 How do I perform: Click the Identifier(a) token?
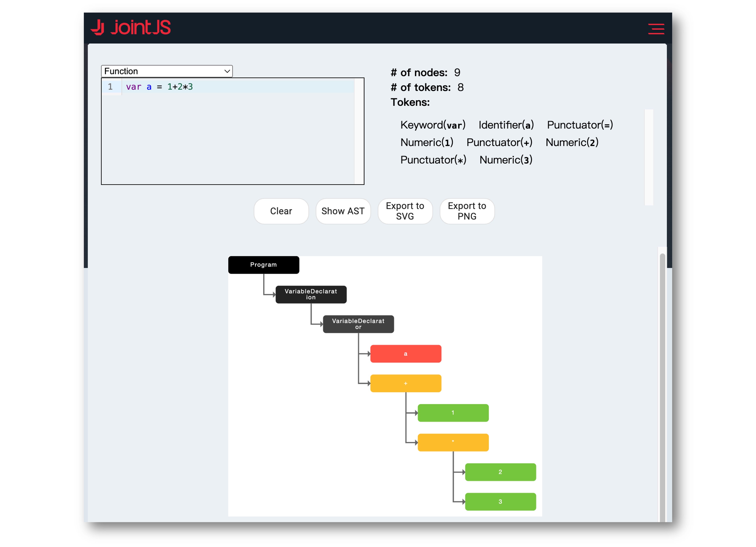point(506,125)
